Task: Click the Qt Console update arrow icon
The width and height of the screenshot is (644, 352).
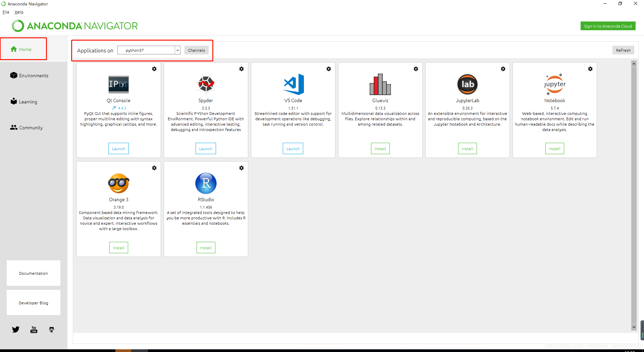Action: (x=114, y=108)
